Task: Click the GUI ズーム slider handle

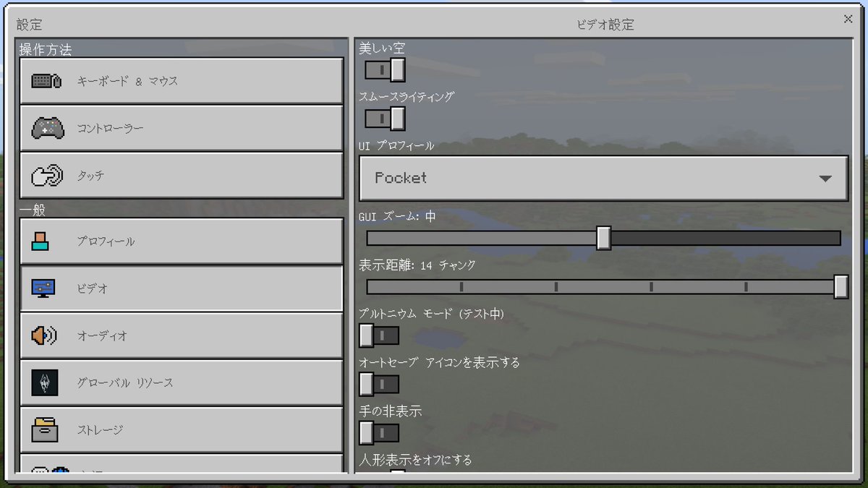Action: coord(604,238)
